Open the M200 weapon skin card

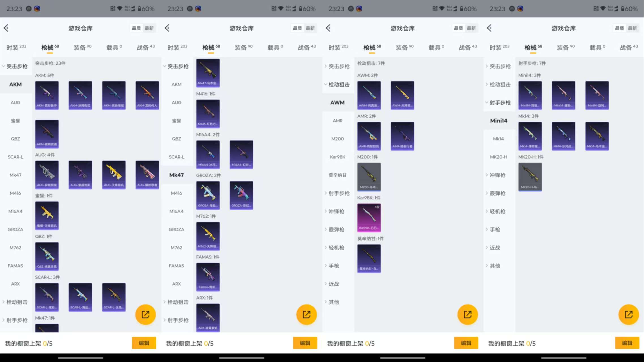click(369, 177)
